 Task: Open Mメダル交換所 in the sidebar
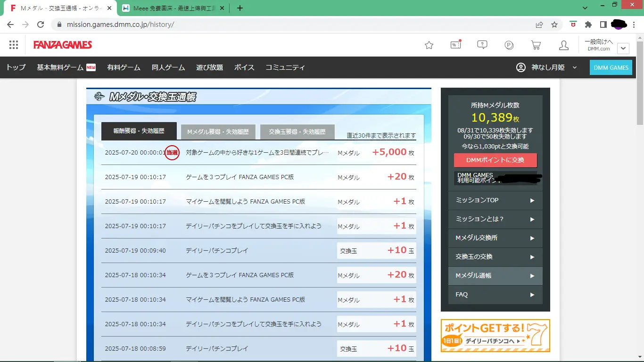coord(495,238)
